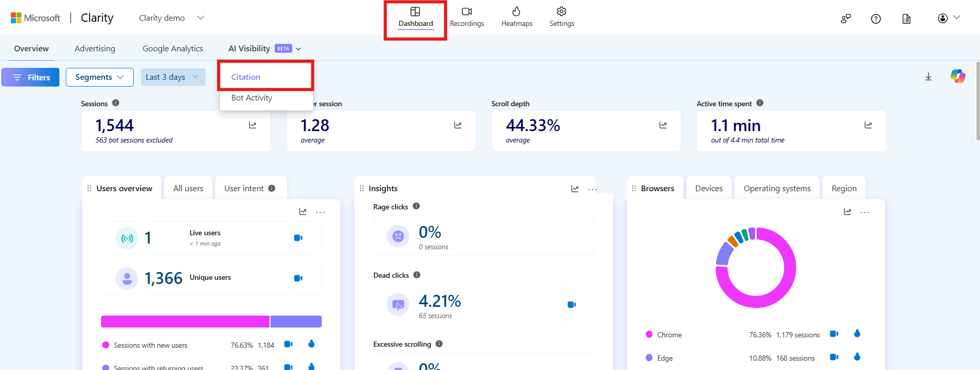Open the documentation page icon
The height and width of the screenshot is (370, 980).
[906, 19]
